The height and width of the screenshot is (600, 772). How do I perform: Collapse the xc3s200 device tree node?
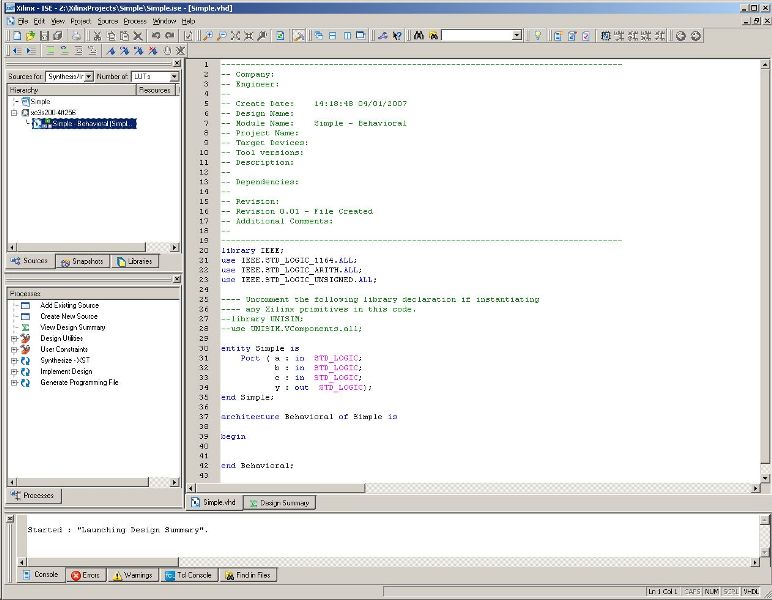14,113
